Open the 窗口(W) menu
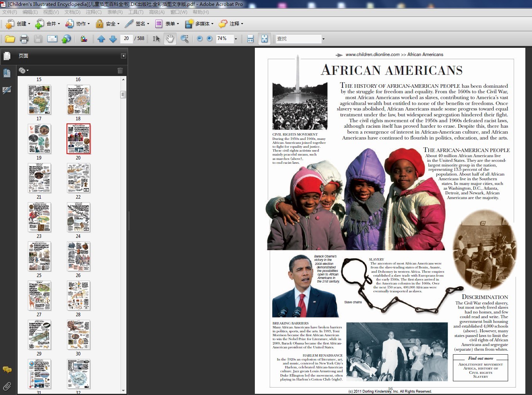The image size is (532, 395). pyautogui.click(x=179, y=12)
